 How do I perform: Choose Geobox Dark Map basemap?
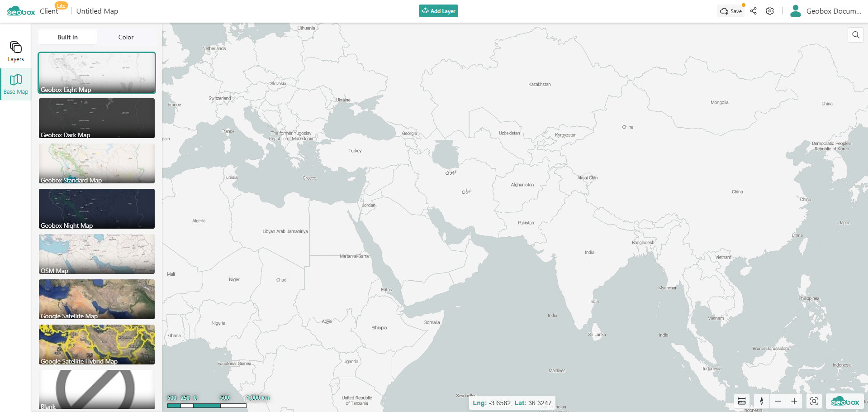97,118
